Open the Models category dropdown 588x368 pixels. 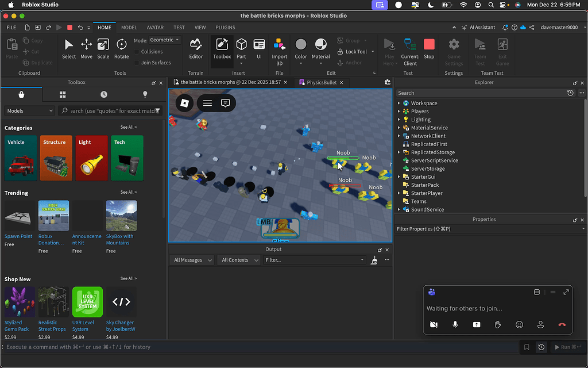pos(29,111)
